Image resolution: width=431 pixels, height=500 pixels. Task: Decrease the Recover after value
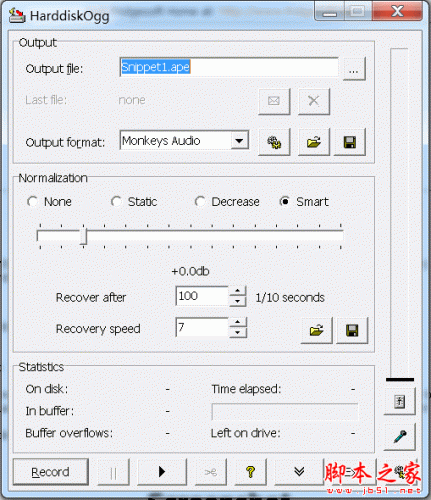click(237, 301)
